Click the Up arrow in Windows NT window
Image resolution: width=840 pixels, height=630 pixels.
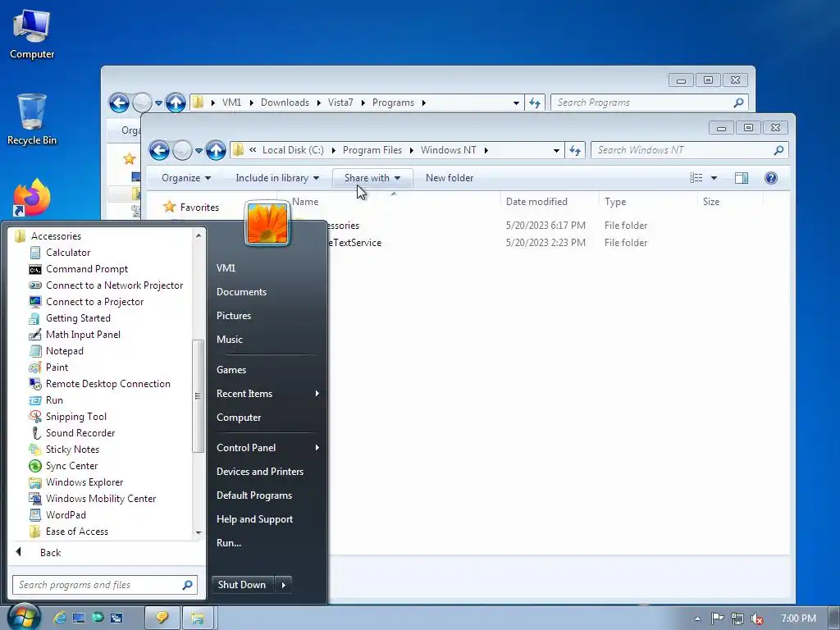(x=216, y=151)
